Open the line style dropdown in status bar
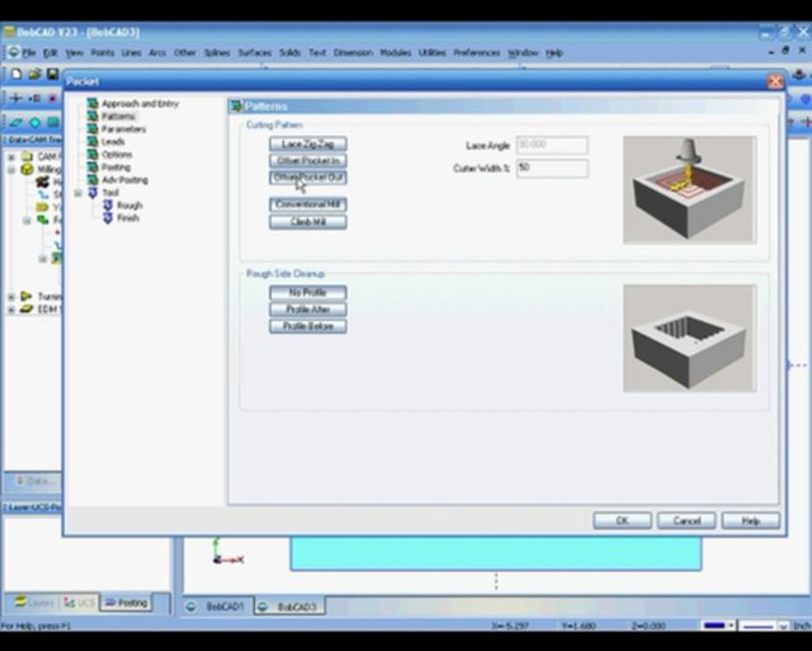The width and height of the screenshot is (812, 651). tap(783, 626)
